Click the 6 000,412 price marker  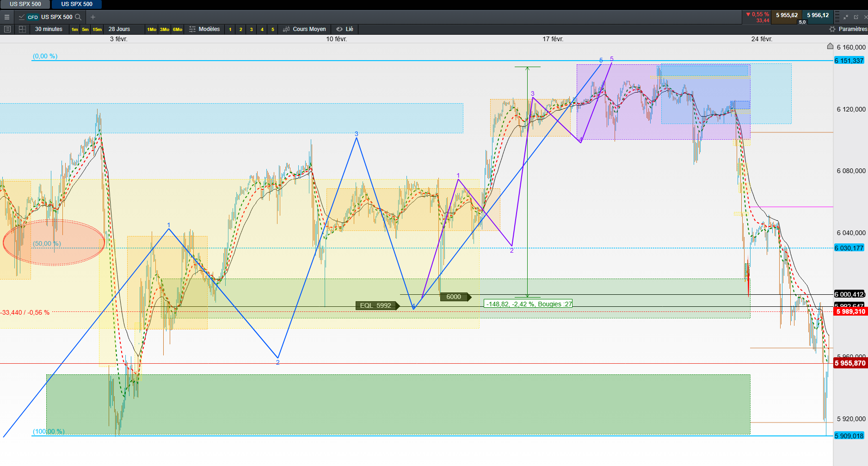[850, 294]
